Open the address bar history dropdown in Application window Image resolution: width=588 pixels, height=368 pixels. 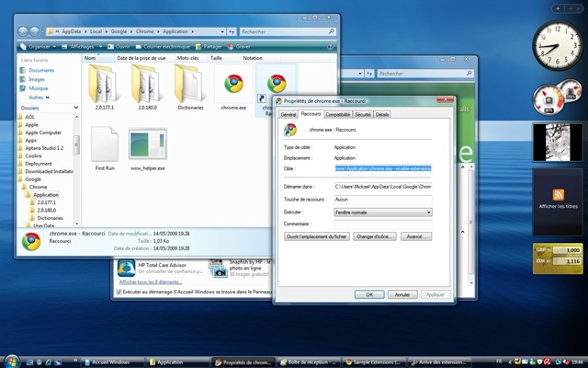tap(222, 32)
